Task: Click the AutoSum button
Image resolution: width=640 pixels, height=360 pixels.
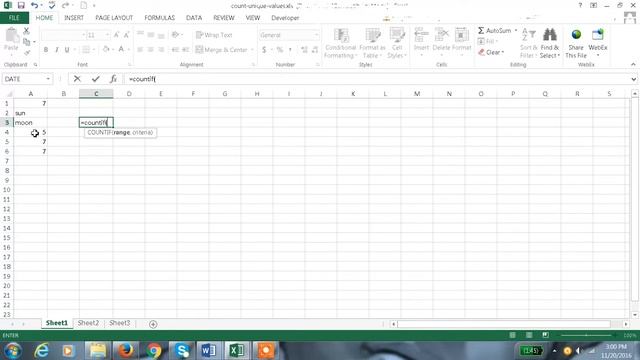Action: pyautogui.click(x=495, y=31)
